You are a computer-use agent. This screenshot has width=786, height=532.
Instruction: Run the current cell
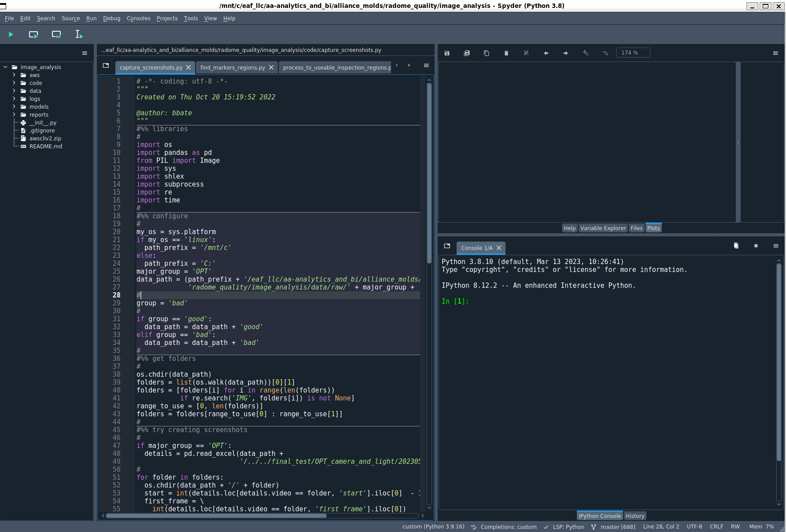point(33,34)
